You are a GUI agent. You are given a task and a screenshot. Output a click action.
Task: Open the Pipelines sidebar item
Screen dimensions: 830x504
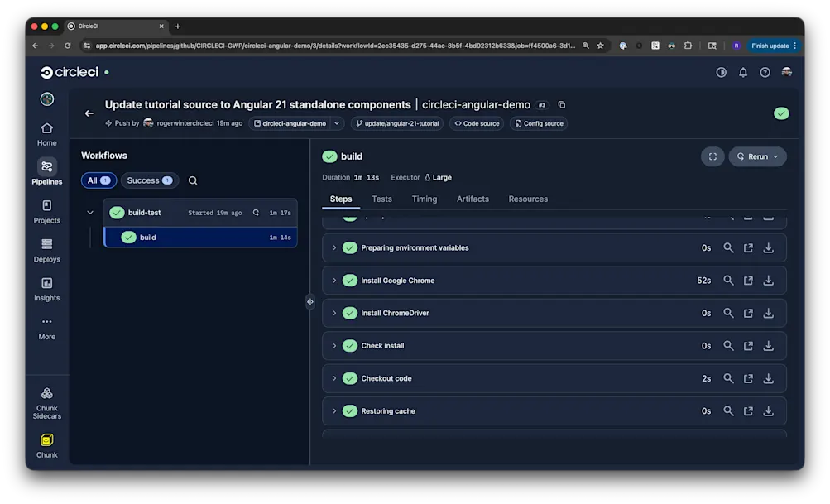[46, 173]
